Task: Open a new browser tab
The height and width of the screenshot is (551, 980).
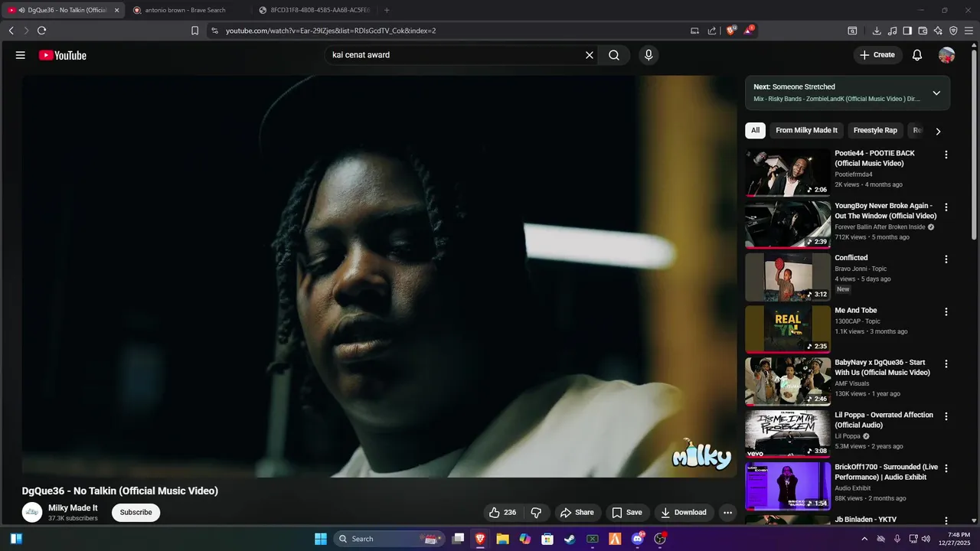Action: coord(387,10)
